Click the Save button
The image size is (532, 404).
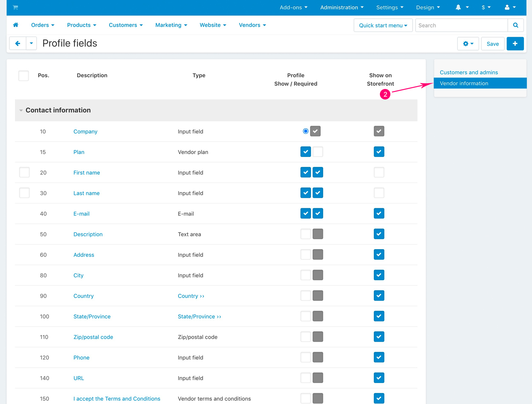492,44
